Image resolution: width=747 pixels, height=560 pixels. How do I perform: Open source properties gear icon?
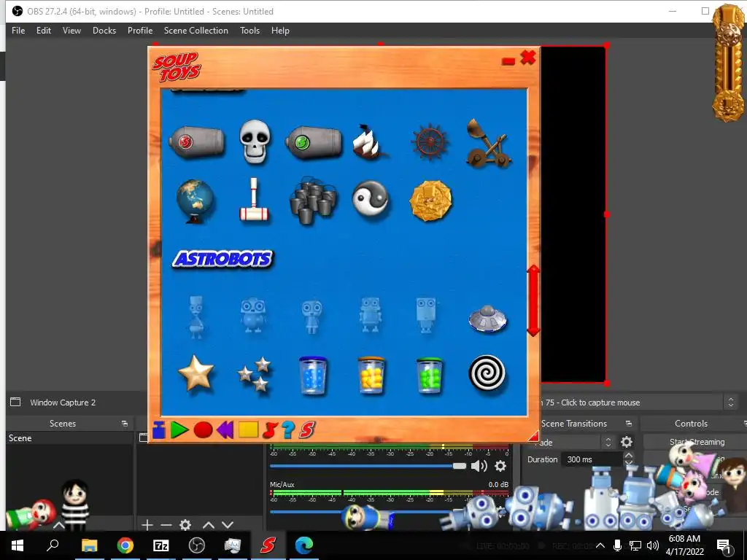click(x=185, y=525)
